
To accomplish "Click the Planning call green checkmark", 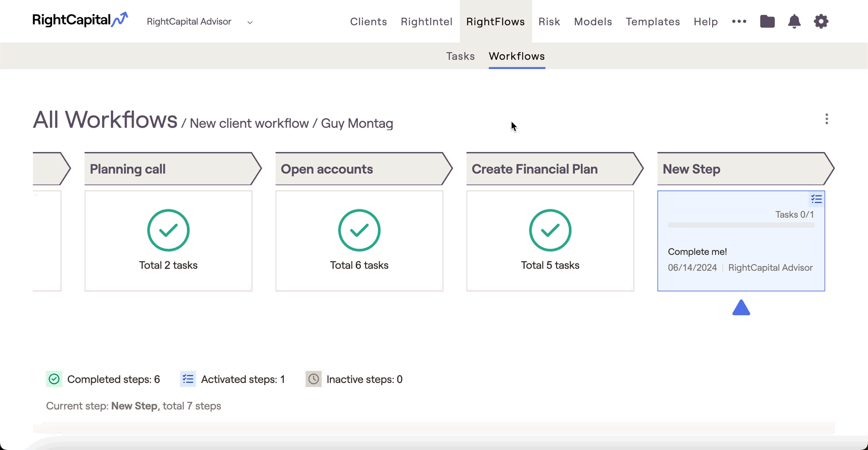I will click(x=168, y=230).
